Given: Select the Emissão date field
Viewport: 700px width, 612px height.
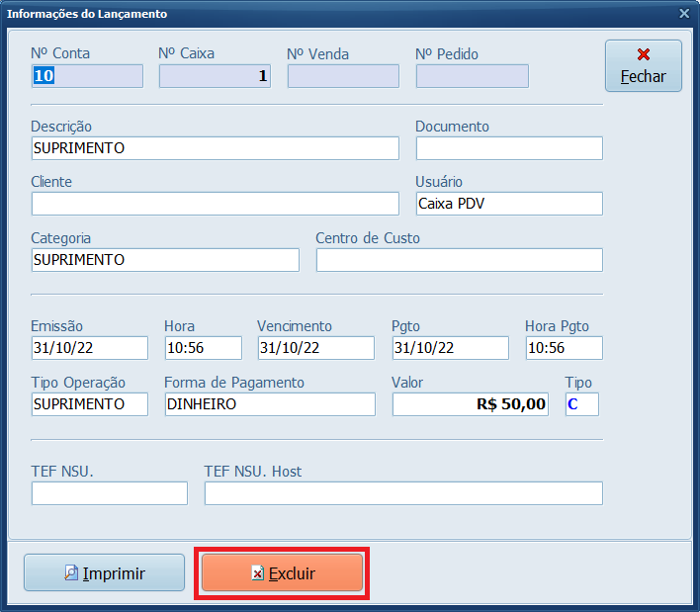Looking at the screenshot, I should [x=89, y=348].
